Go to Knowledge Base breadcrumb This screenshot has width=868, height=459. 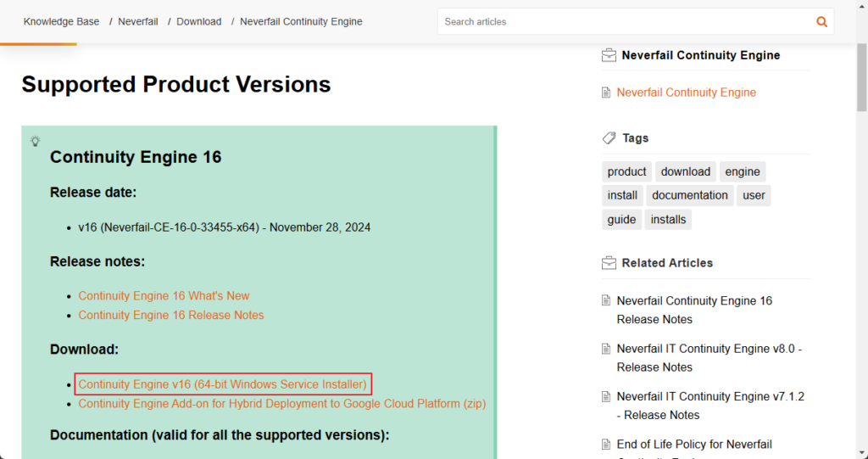point(61,21)
